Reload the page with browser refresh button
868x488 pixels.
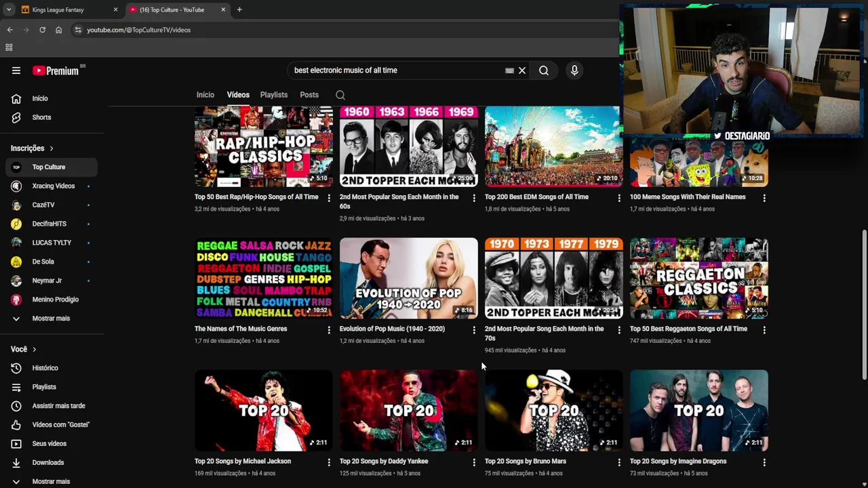click(x=42, y=30)
